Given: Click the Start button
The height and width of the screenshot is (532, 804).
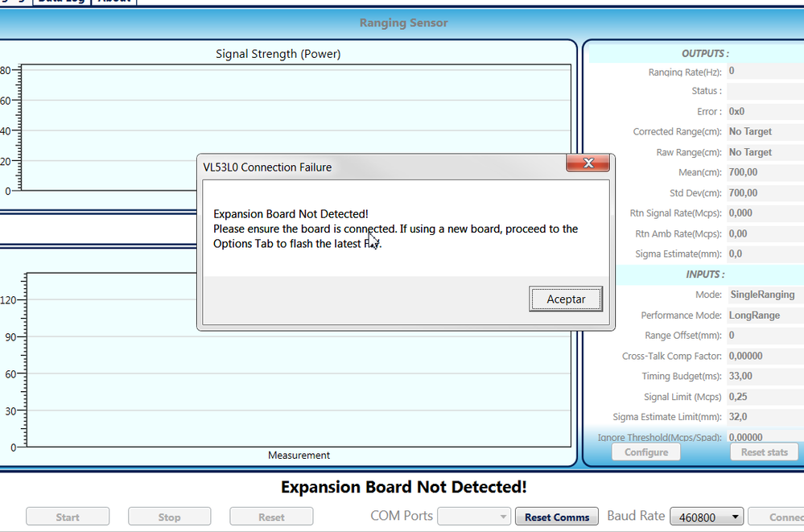Looking at the screenshot, I should click(68, 518).
